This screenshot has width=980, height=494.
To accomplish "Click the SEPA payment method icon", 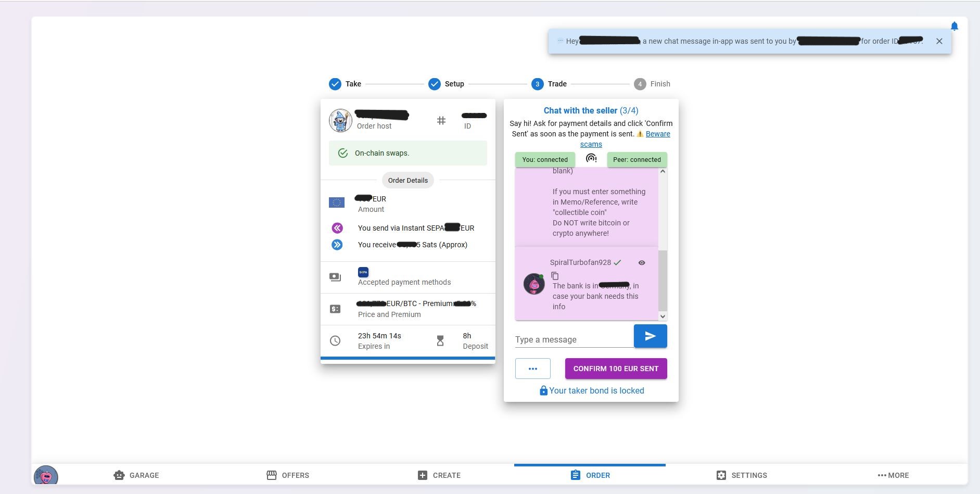I will click(363, 272).
